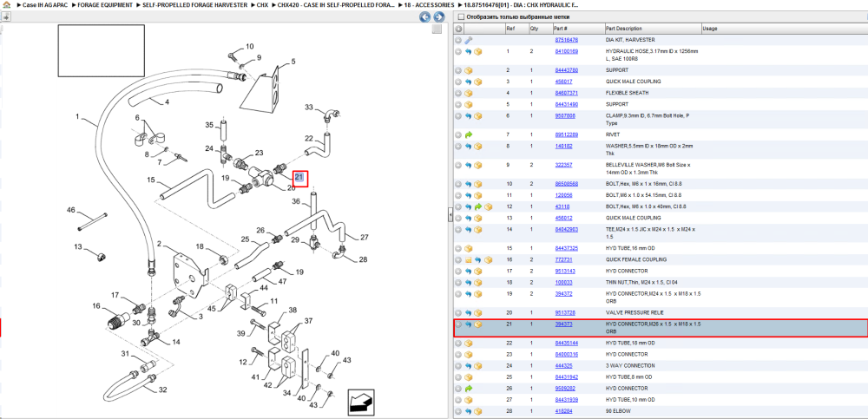Image resolution: width=868 pixels, height=419 pixels.
Task: Click the blue arrow icon on the 90 ELBOW row
Action: coord(469,411)
